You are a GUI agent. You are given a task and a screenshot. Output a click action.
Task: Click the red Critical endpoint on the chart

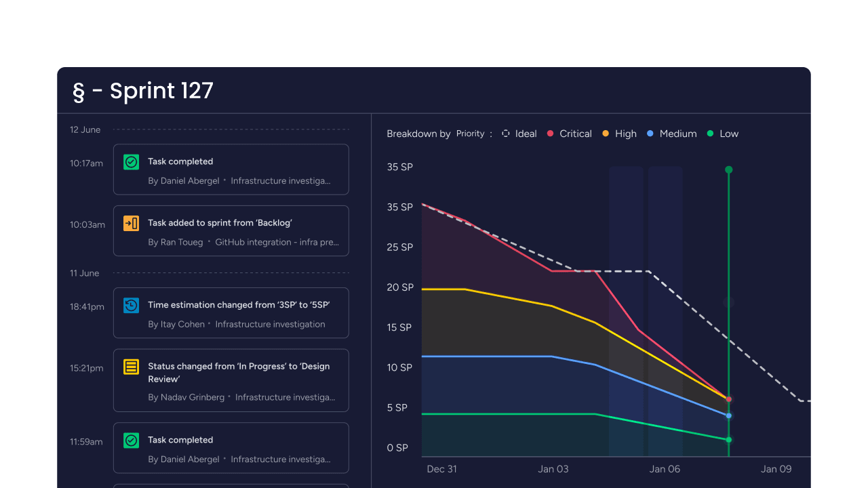[728, 399]
